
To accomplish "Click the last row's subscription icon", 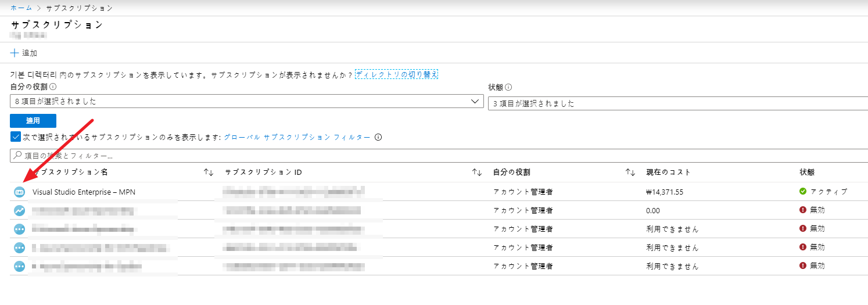I will click(x=19, y=266).
